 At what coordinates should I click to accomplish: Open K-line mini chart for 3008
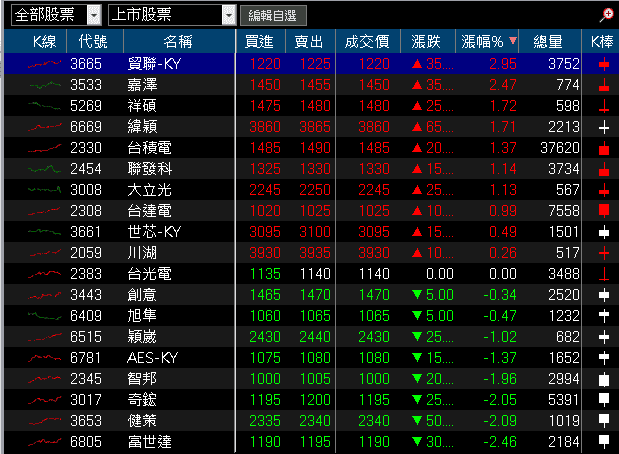[x=44, y=190]
